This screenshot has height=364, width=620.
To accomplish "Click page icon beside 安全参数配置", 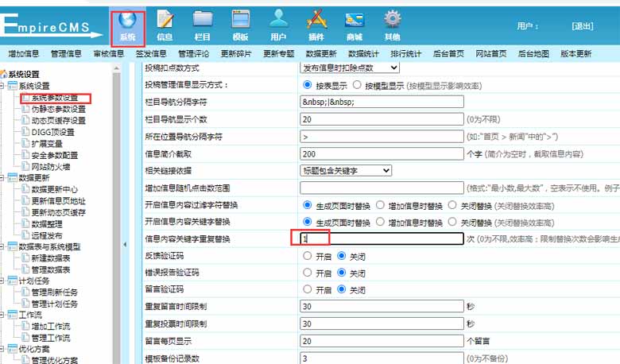I will click(25, 155).
